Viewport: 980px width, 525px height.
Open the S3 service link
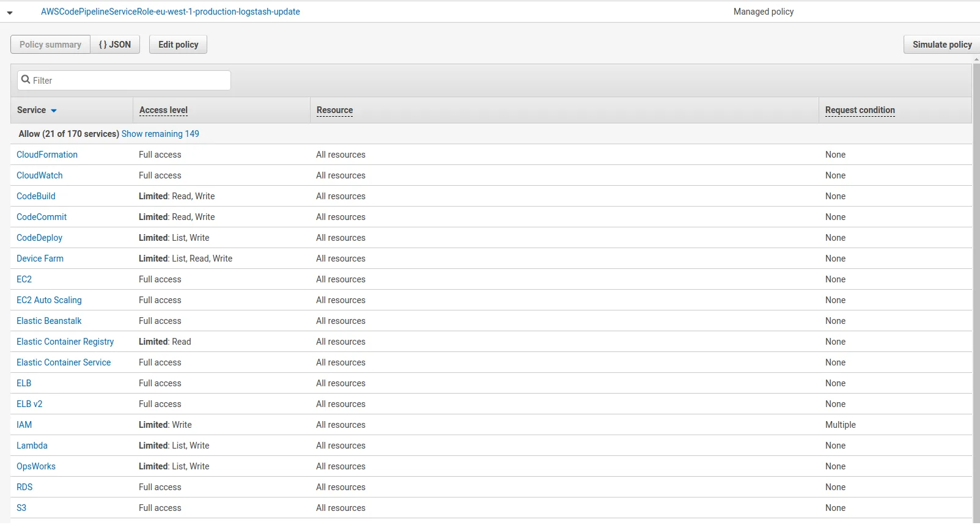(21, 508)
